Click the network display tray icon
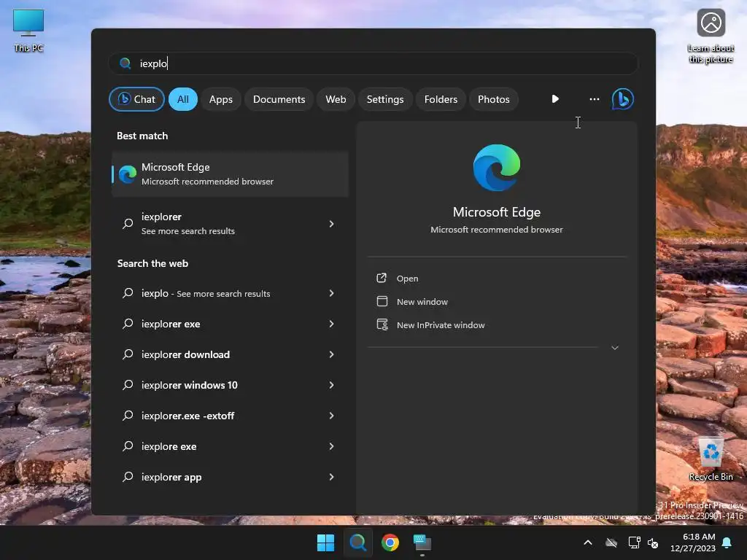This screenshot has width=747, height=560. pos(634,542)
